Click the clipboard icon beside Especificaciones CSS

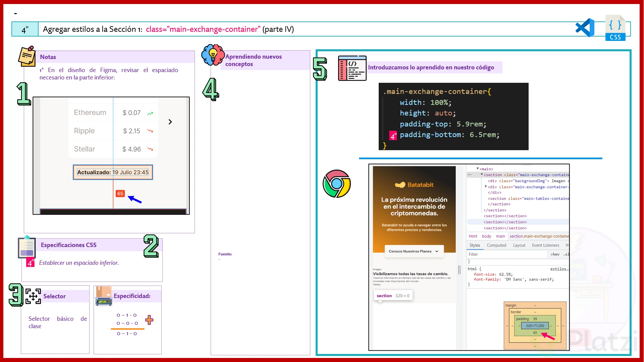(27, 247)
